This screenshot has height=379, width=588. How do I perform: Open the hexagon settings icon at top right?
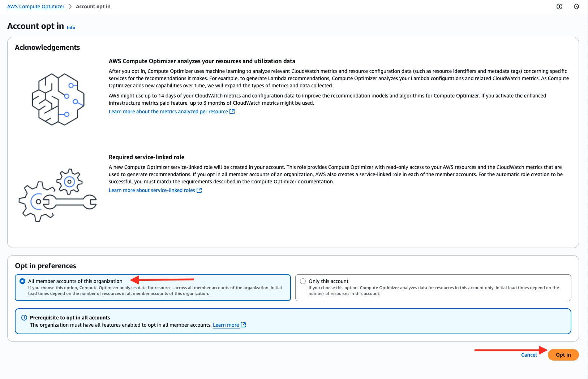tap(576, 6)
